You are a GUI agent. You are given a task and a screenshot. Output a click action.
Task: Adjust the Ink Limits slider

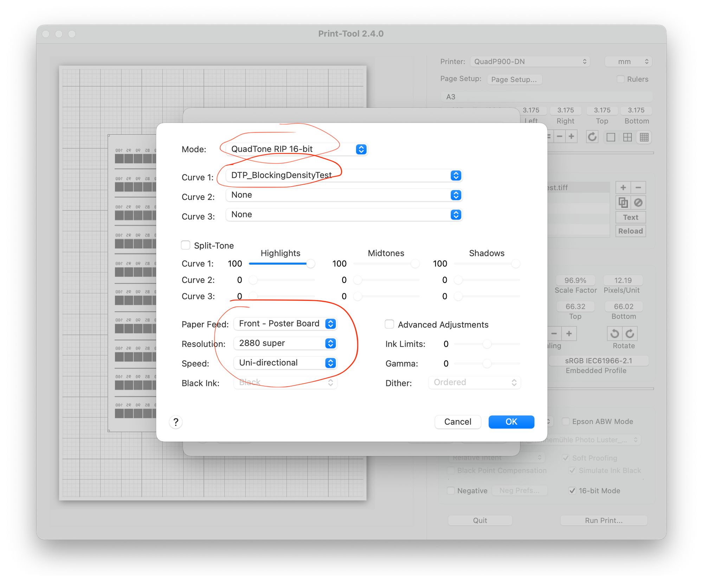487,344
